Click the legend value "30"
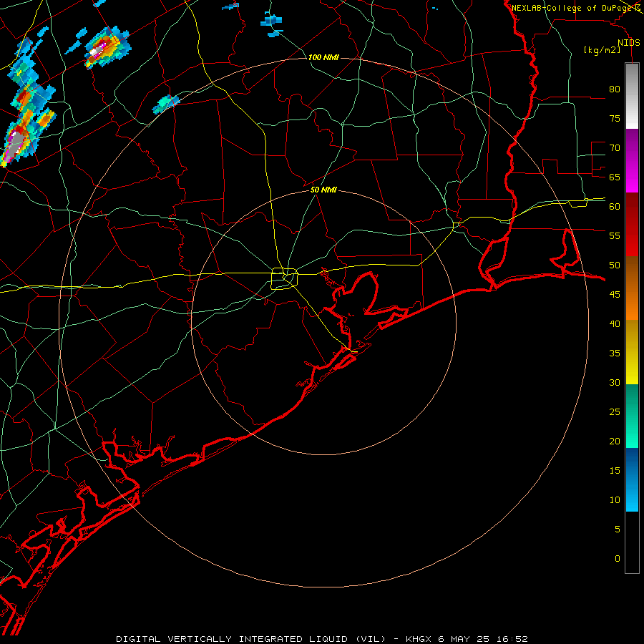This screenshot has height=644, width=644. [615, 382]
